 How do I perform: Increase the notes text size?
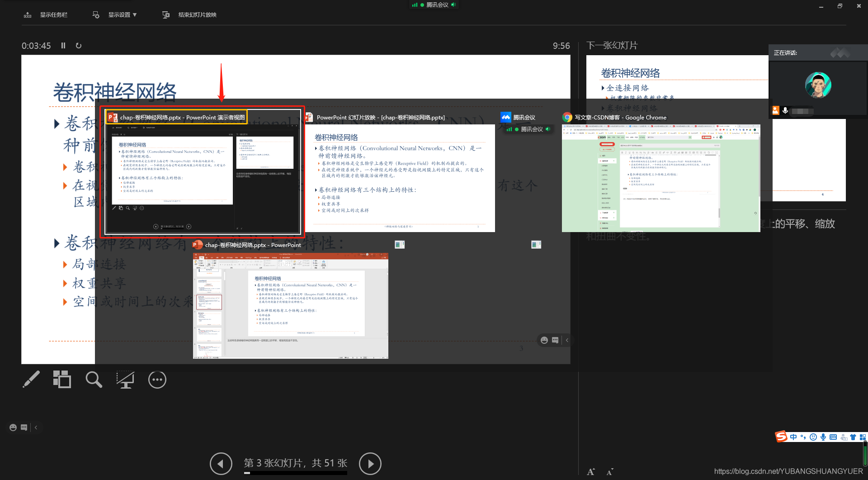tap(591, 472)
